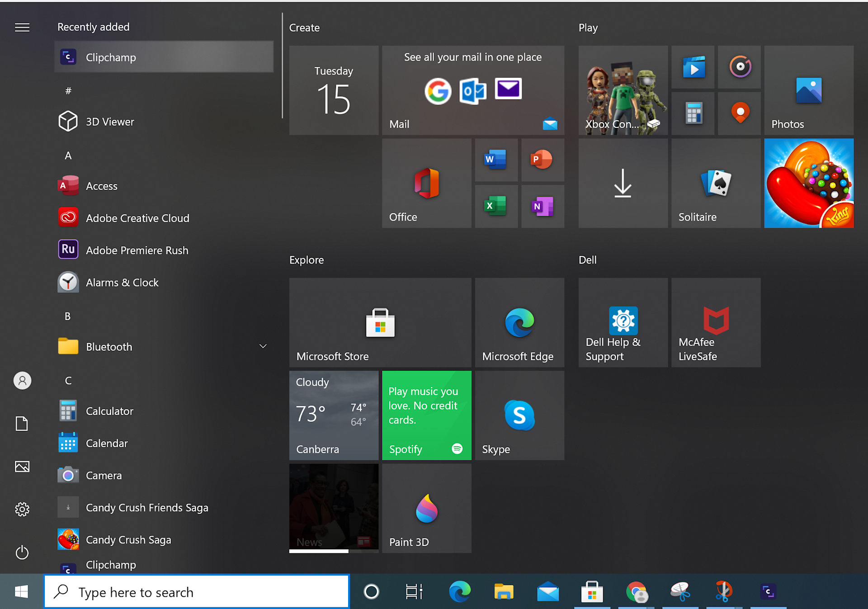Open the PowerPoint small tile
This screenshot has width=868, height=609.
(542, 160)
